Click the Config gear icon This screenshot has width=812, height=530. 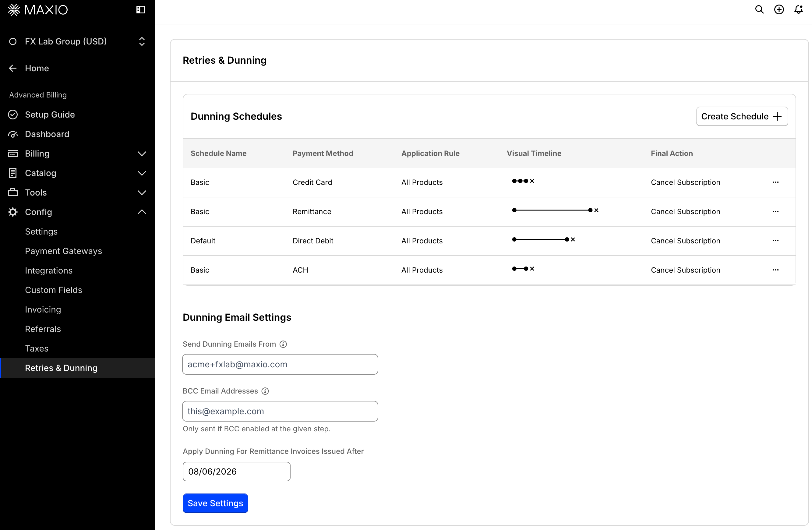(x=12, y=212)
